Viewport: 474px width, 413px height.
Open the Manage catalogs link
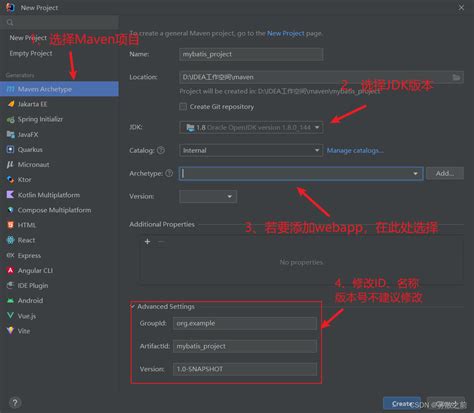pos(355,151)
